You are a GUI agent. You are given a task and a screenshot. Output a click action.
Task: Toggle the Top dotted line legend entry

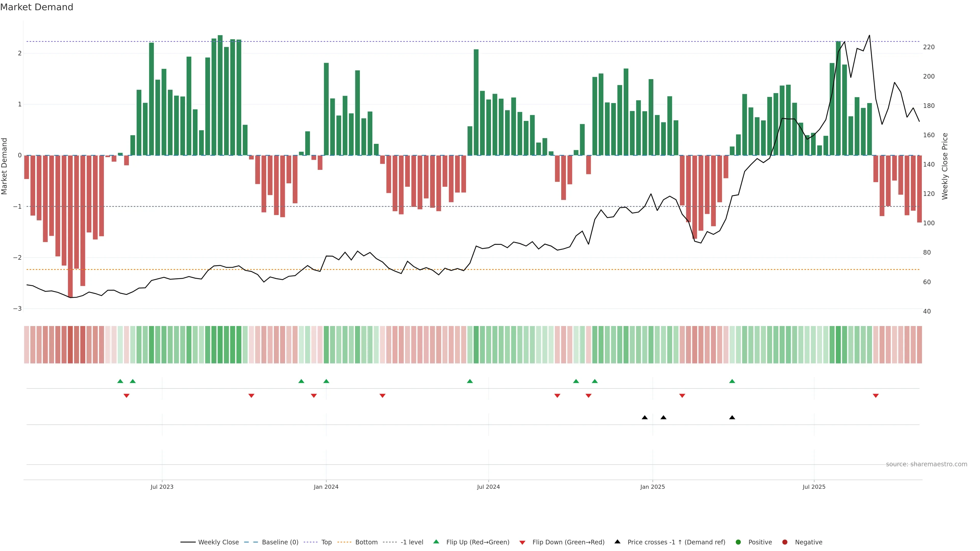click(326, 542)
